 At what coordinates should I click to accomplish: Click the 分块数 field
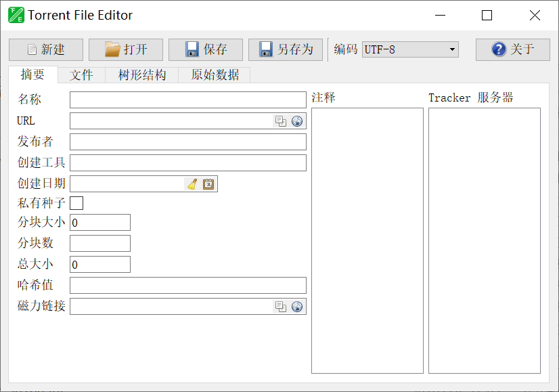pyautogui.click(x=100, y=244)
